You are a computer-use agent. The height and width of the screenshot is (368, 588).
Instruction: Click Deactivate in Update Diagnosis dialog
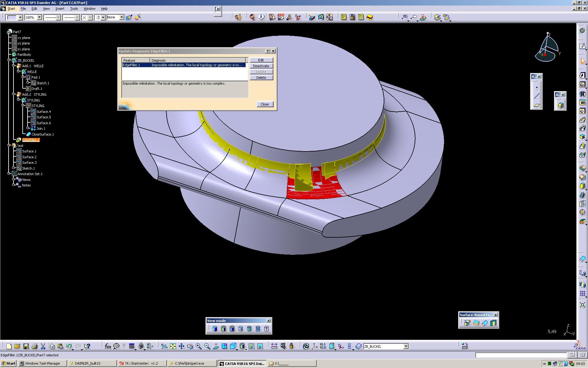[261, 66]
